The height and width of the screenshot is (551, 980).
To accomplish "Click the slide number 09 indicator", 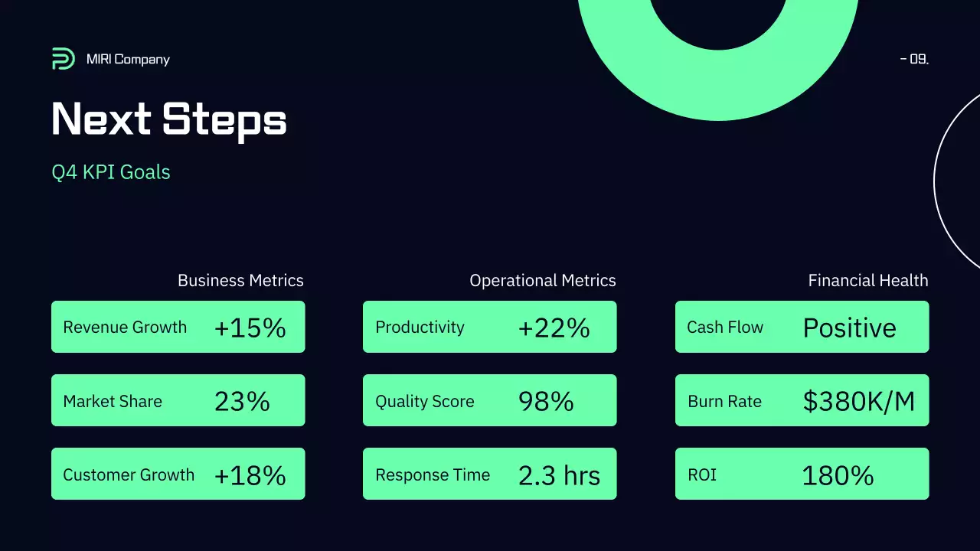I will pos(915,59).
